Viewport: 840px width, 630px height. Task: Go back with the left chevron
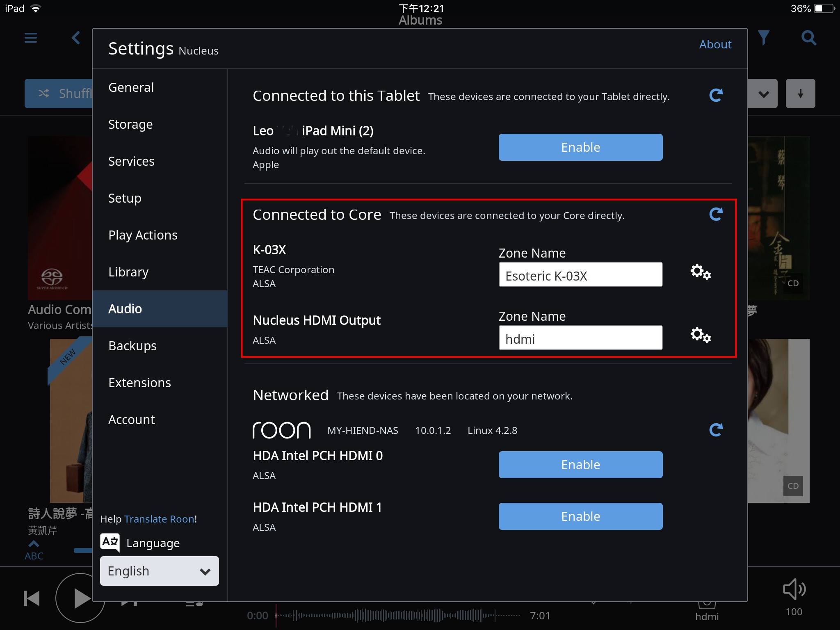click(x=76, y=38)
